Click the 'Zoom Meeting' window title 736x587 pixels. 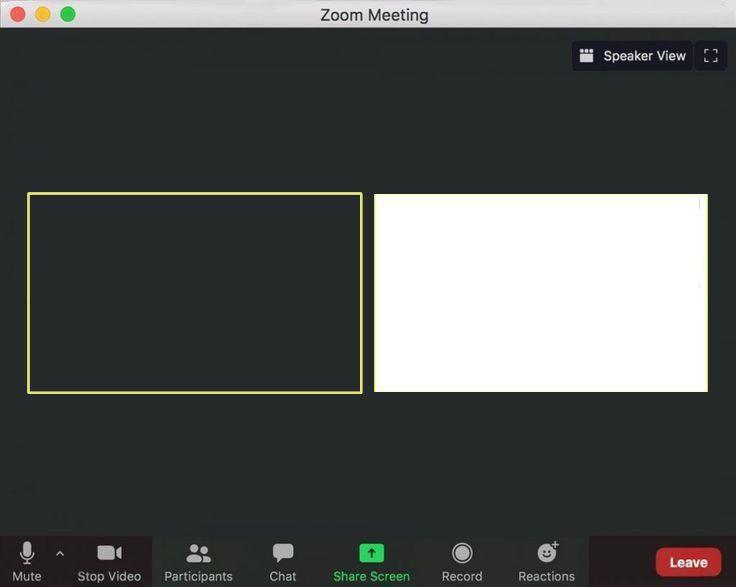pos(374,15)
